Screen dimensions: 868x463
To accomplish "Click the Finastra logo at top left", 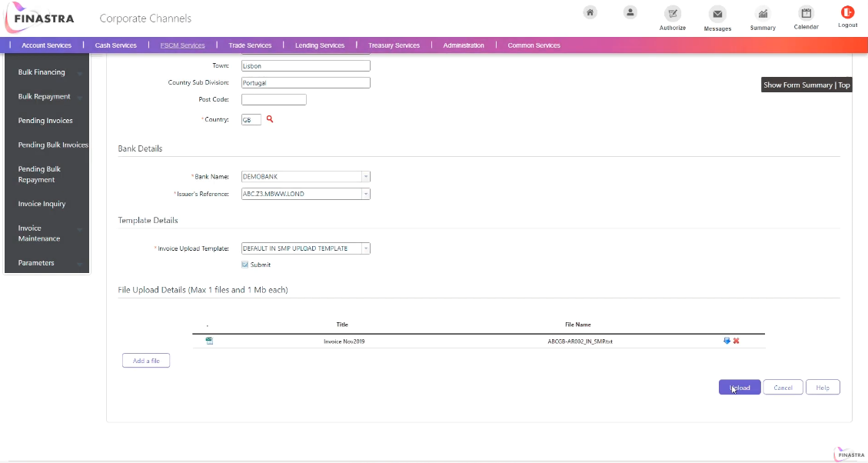I will [x=40, y=18].
